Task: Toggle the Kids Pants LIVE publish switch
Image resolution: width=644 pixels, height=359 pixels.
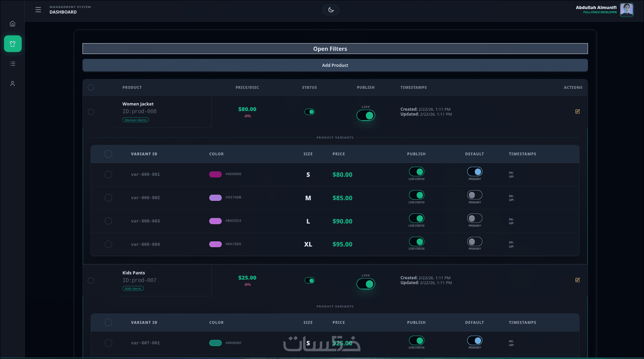Action: pos(366,284)
